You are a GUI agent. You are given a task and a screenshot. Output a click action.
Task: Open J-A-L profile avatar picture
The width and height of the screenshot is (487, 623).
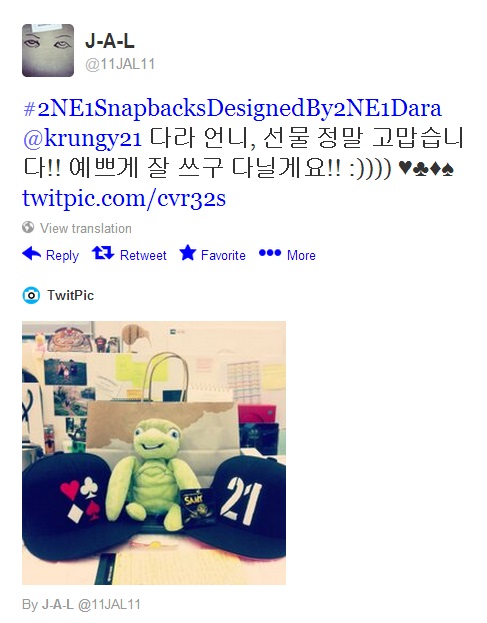[x=48, y=50]
